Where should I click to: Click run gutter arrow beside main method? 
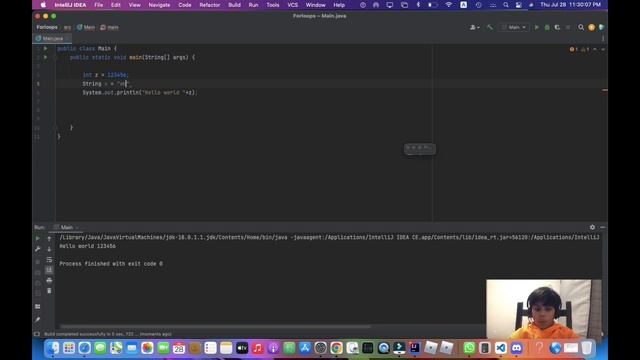tap(45, 57)
